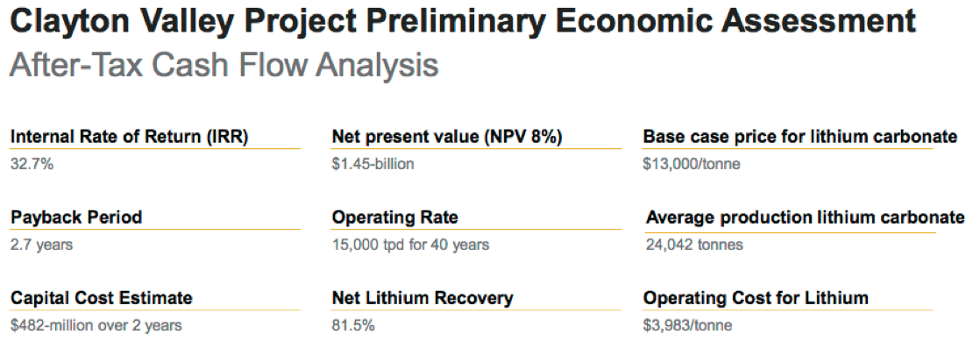This screenshot has width=980, height=341.
Task: Click the Operating Rate heading
Action: coord(394,218)
